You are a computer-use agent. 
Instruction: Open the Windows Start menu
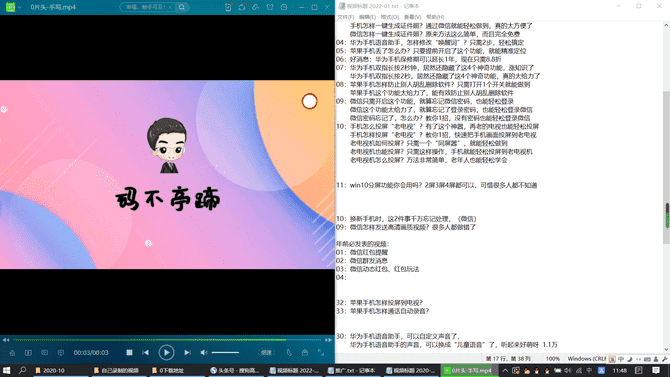coord(6,370)
